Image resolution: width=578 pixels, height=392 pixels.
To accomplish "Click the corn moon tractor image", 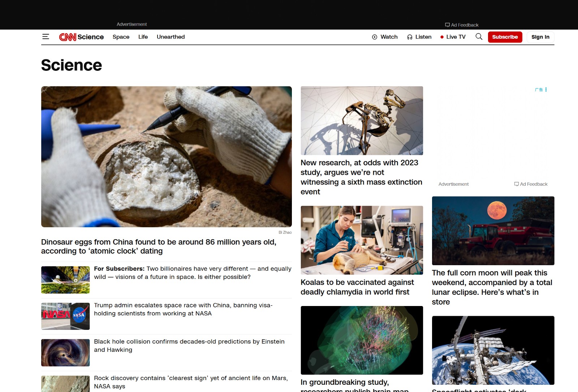I will [493, 231].
